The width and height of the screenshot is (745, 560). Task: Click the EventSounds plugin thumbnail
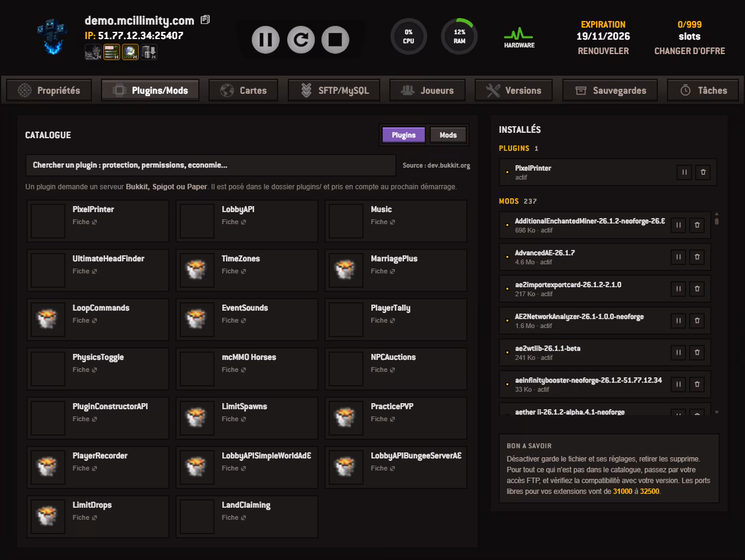pos(197,320)
